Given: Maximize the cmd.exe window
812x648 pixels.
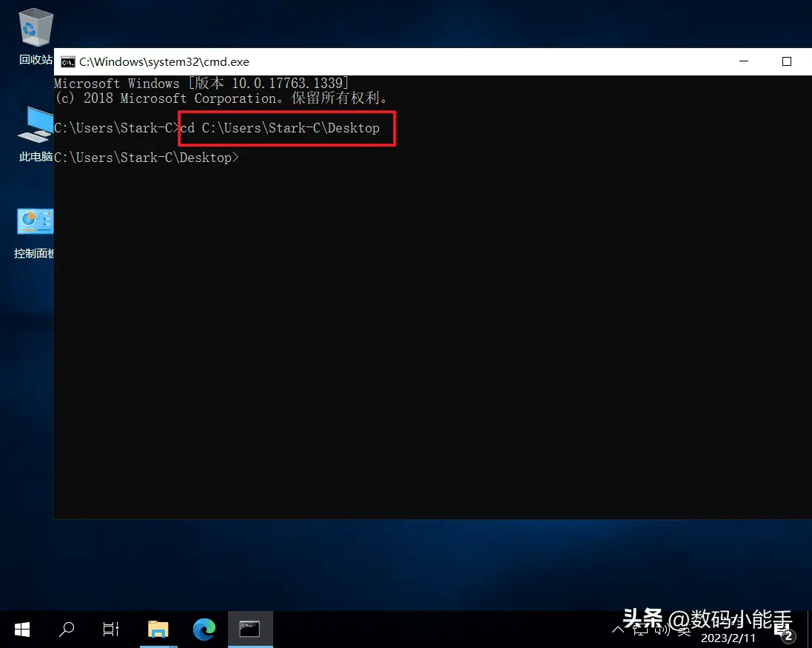Looking at the screenshot, I should [787, 61].
